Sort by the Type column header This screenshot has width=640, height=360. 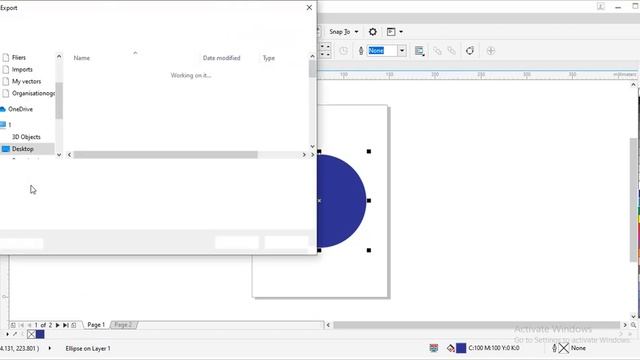269,58
